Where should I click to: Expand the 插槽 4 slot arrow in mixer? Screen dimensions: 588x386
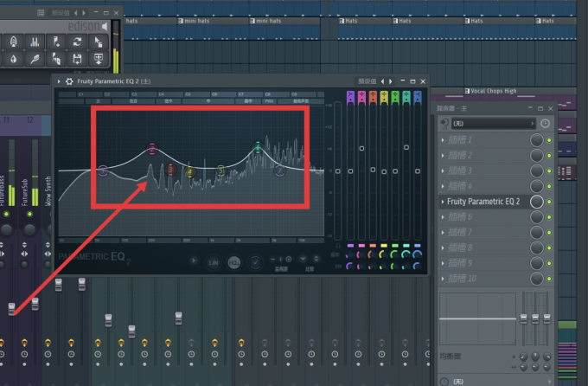pyautogui.click(x=443, y=186)
